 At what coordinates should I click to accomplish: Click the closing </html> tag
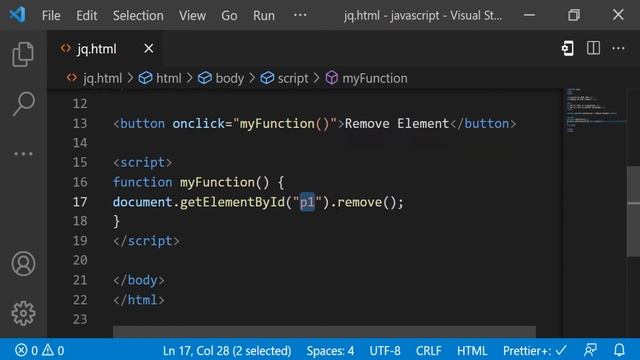(139, 300)
